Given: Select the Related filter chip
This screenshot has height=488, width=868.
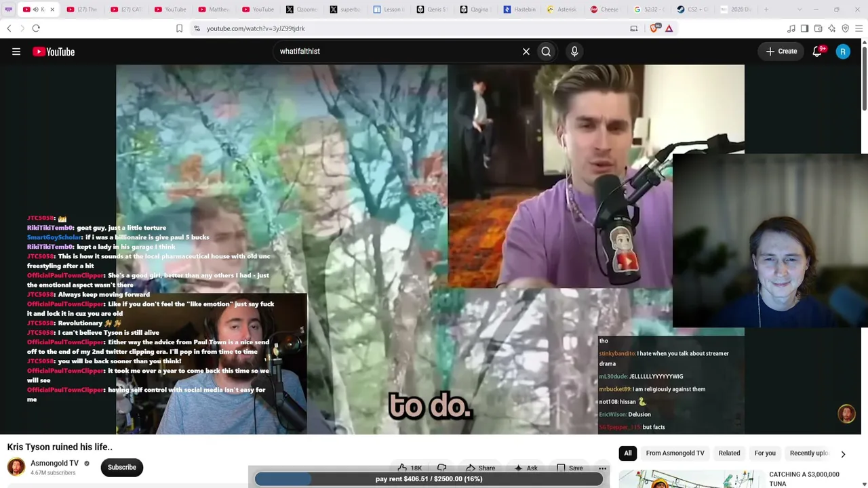Looking at the screenshot, I should (729, 453).
